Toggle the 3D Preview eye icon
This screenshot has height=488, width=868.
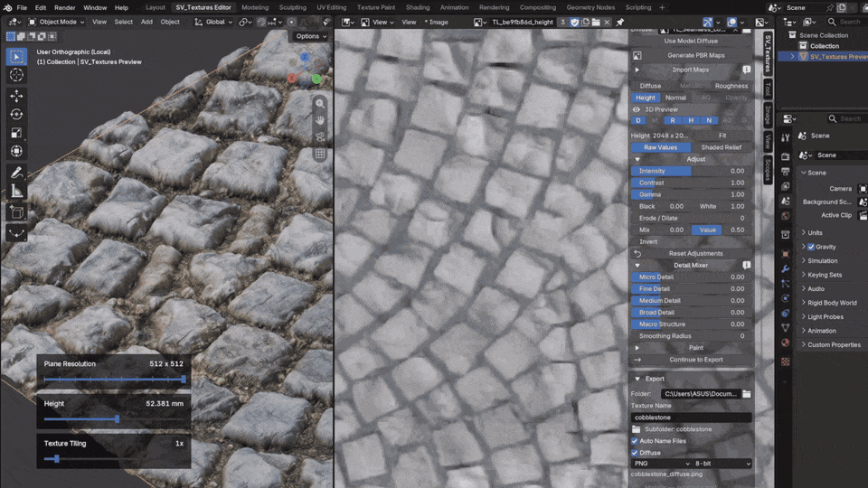637,109
